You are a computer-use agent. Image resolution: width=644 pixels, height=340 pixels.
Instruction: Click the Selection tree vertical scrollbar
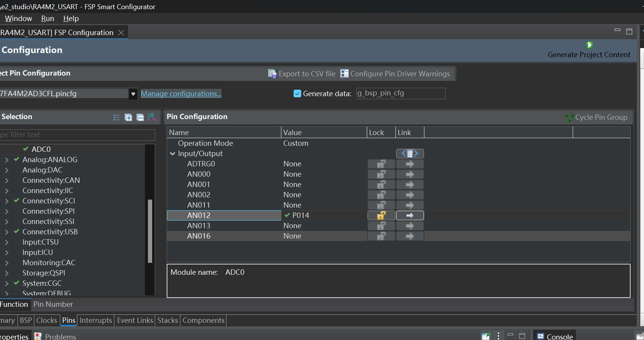point(150,231)
